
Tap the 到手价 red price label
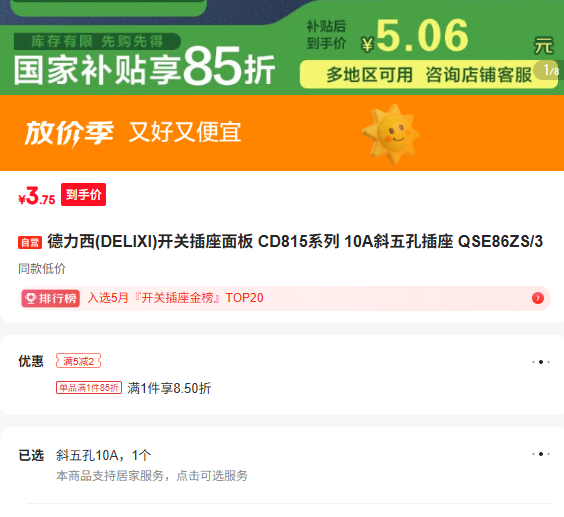(x=83, y=195)
